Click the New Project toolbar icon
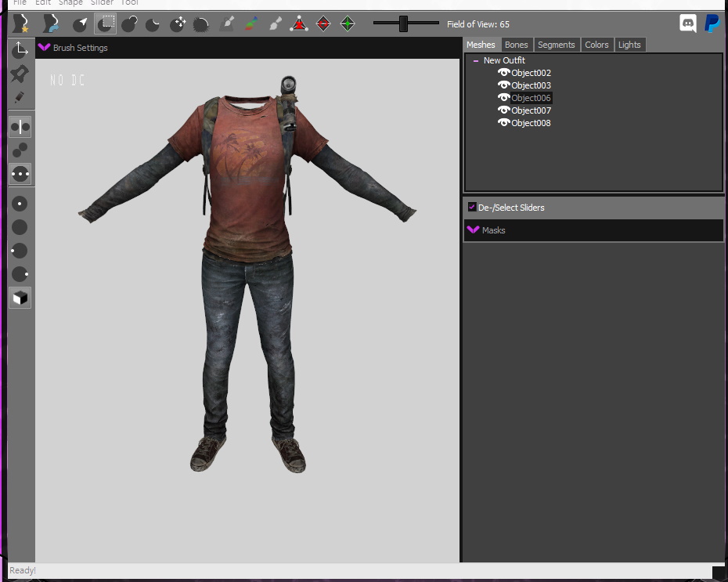 (x=20, y=23)
